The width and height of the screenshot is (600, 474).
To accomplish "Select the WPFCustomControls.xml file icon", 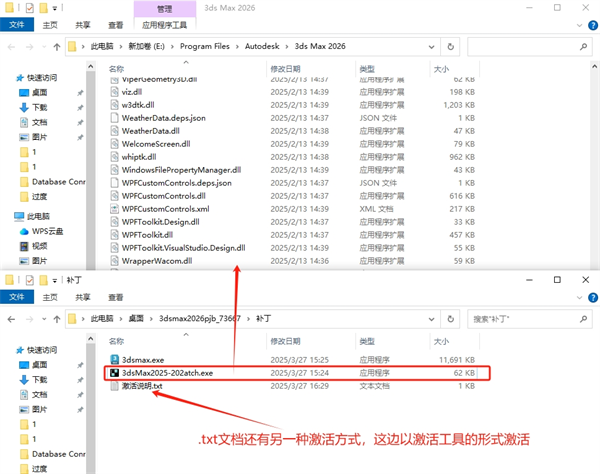I will [x=113, y=209].
